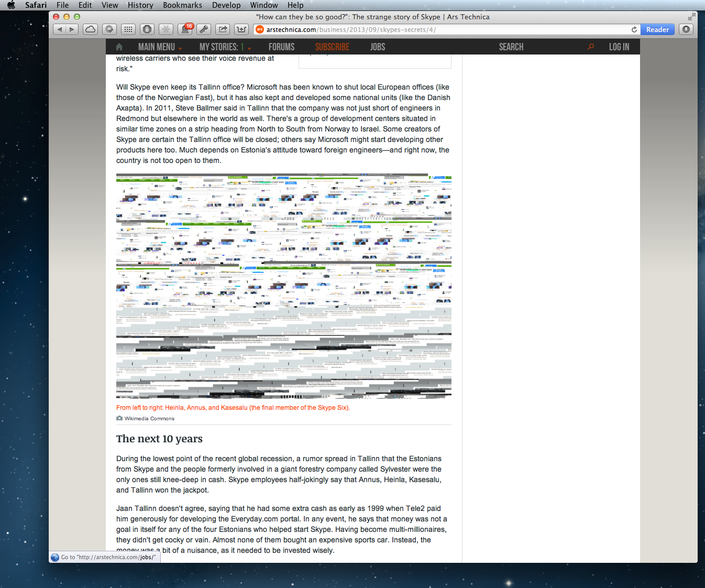This screenshot has height=588, width=705.
Task: Go to Ars Technica home icon
Action: tap(119, 47)
